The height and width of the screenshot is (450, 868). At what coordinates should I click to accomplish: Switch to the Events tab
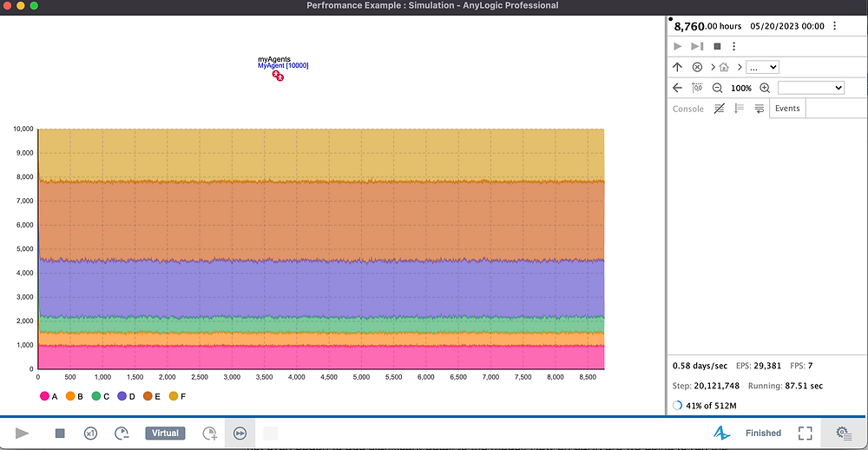click(787, 108)
